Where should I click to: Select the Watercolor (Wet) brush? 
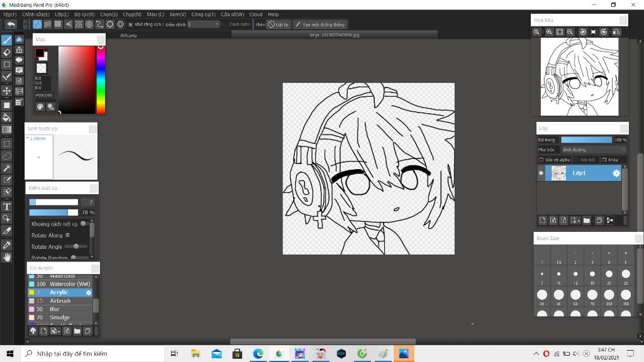click(x=60, y=284)
